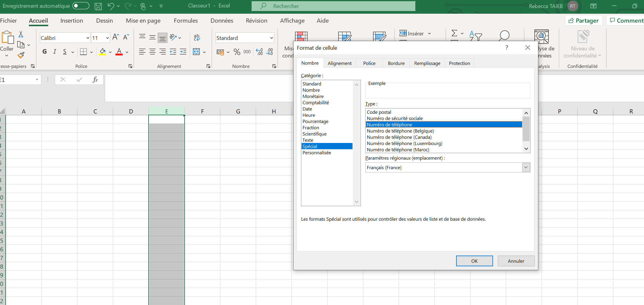Click the Accounting number format icon
The width and height of the screenshot is (644, 305).
point(220,52)
